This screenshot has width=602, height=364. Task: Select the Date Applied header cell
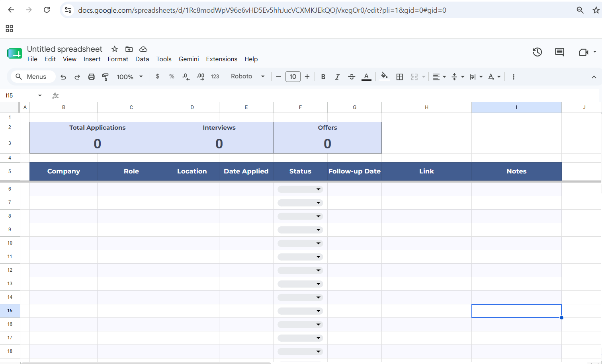246,171
